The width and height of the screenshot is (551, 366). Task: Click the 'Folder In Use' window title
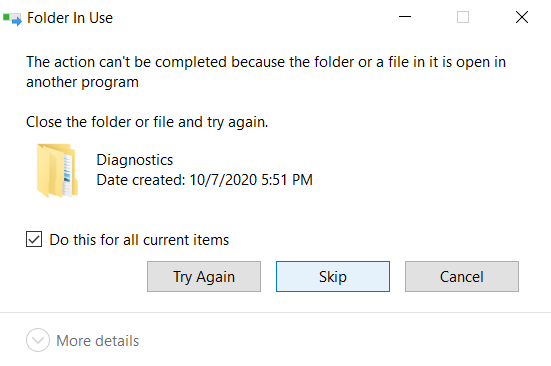[x=70, y=18]
